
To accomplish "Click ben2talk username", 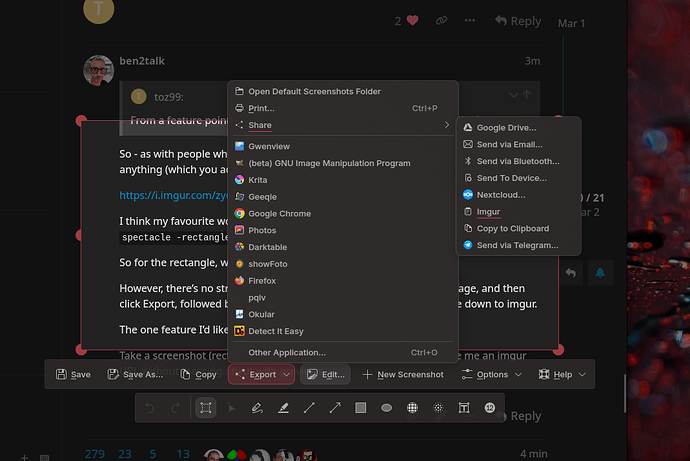I will (x=142, y=61).
